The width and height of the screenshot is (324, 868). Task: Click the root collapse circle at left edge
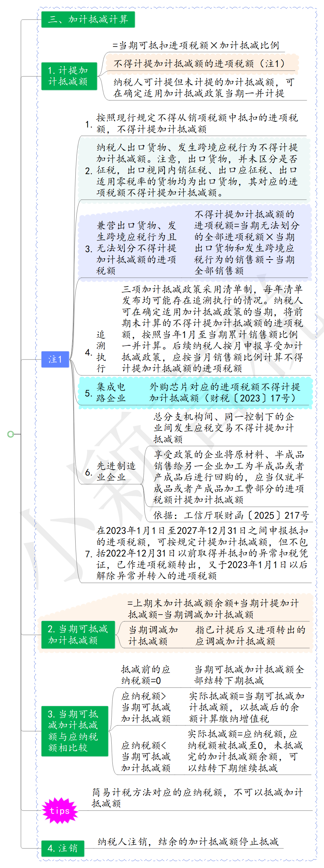11,434
